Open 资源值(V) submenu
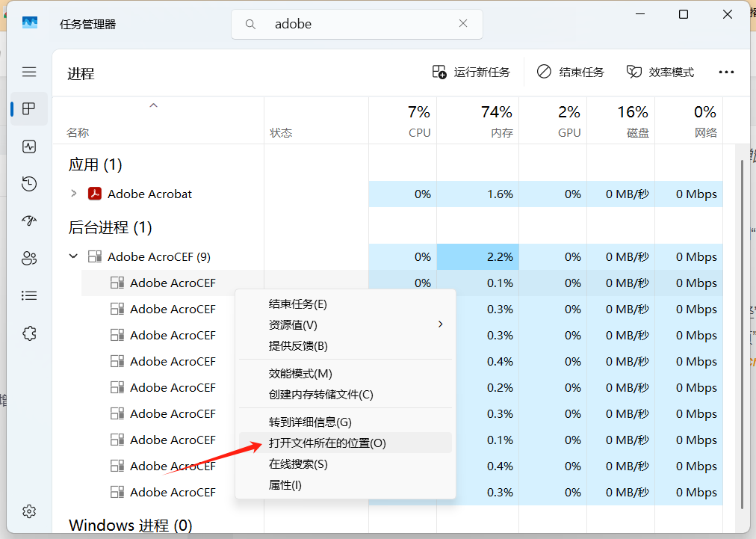The width and height of the screenshot is (756, 539). click(x=345, y=324)
